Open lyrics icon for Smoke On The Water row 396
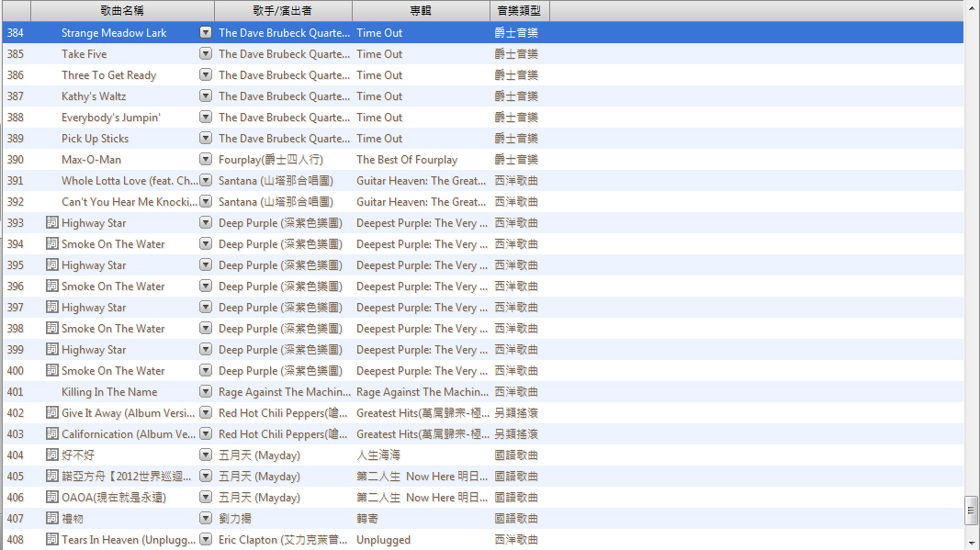980x550 pixels. (52, 286)
